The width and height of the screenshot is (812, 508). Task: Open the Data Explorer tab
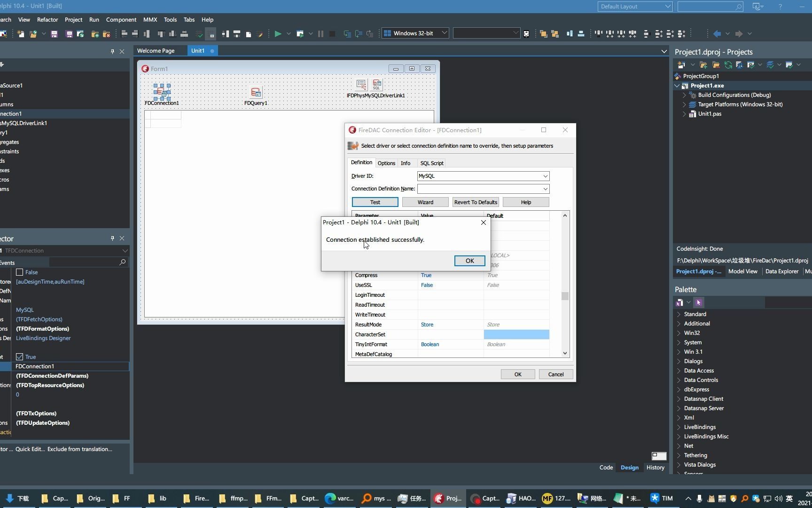(782, 271)
